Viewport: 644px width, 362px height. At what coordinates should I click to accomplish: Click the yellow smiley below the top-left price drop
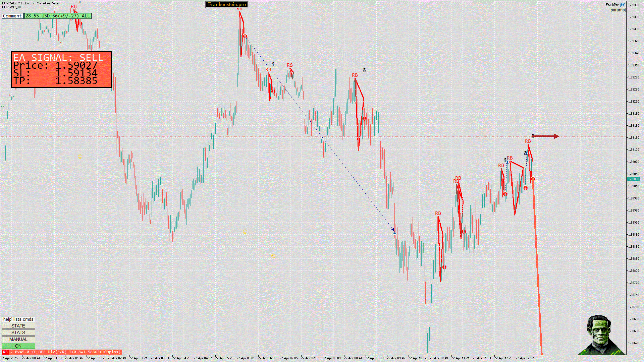click(80, 157)
